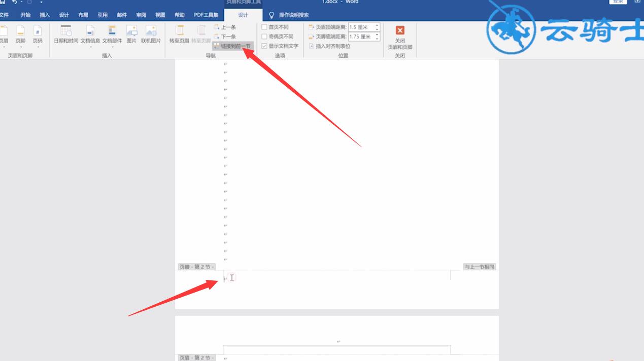Click the 页眉顶端距离 header distance icon
Image resolution: width=644 pixels, height=361 pixels.
(x=311, y=27)
